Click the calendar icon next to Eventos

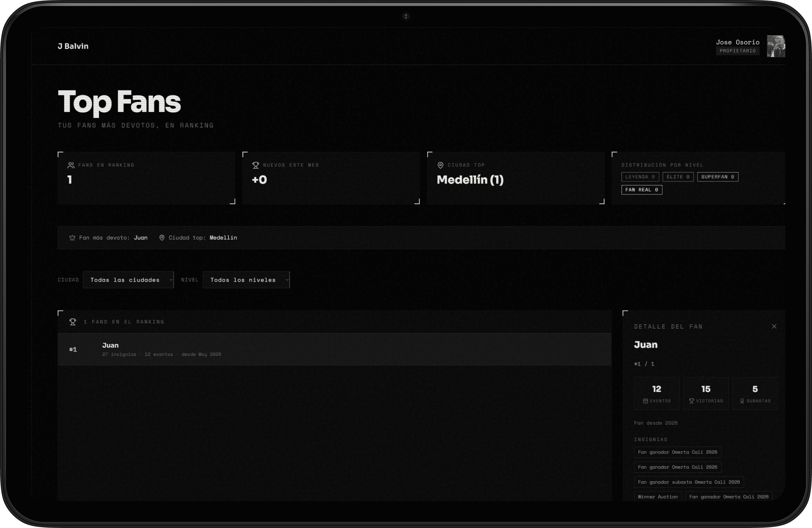[645, 401]
